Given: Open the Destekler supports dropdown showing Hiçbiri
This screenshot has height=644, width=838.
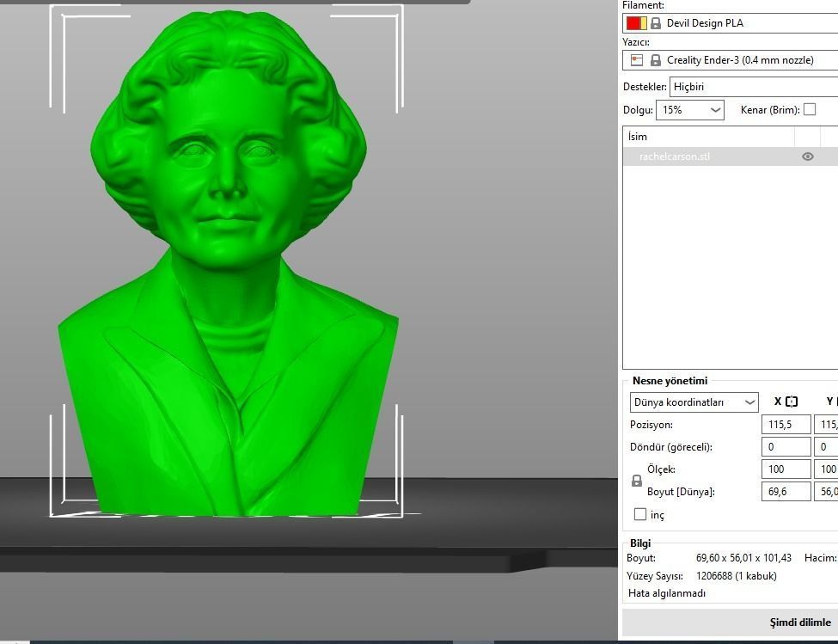Looking at the screenshot, I should pos(754,87).
